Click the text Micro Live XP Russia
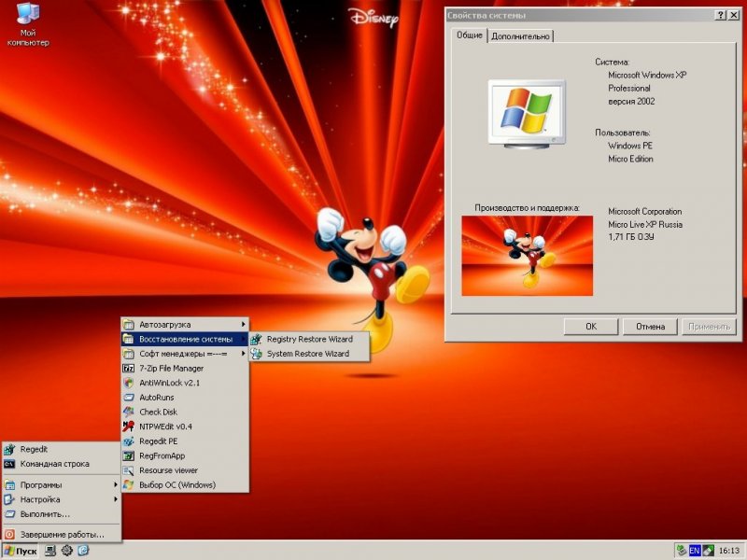Image resolution: width=747 pixels, height=560 pixels. [x=645, y=224]
